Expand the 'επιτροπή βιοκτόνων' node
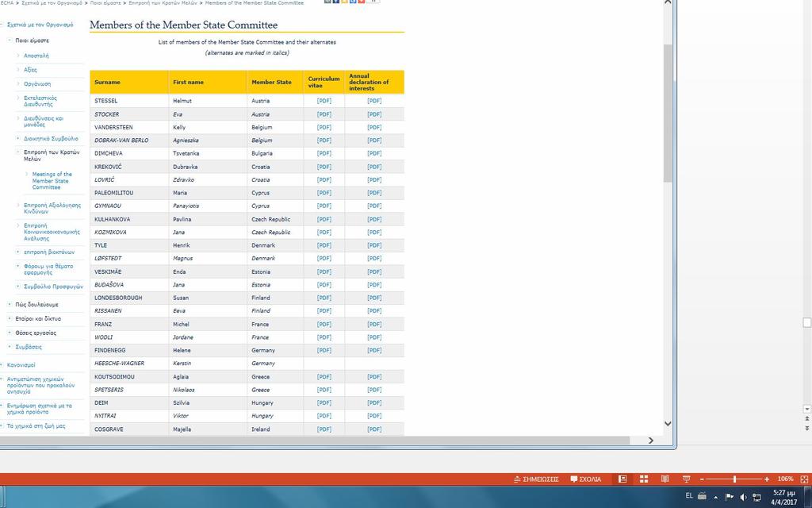This screenshot has width=812, height=508. coord(17,252)
